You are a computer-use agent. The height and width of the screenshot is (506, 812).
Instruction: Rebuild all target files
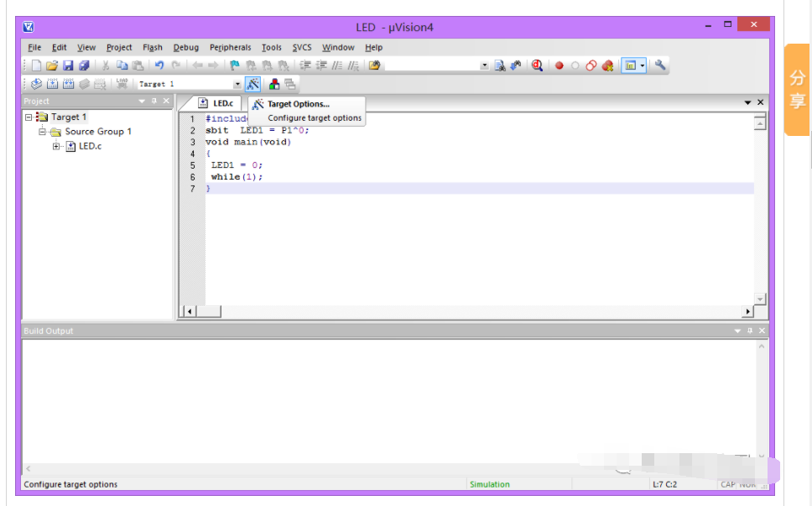pyautogui.click(x=68, y=84)
